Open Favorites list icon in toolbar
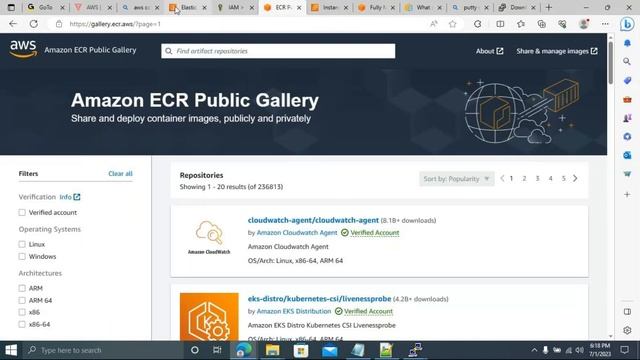 point(521,24)
